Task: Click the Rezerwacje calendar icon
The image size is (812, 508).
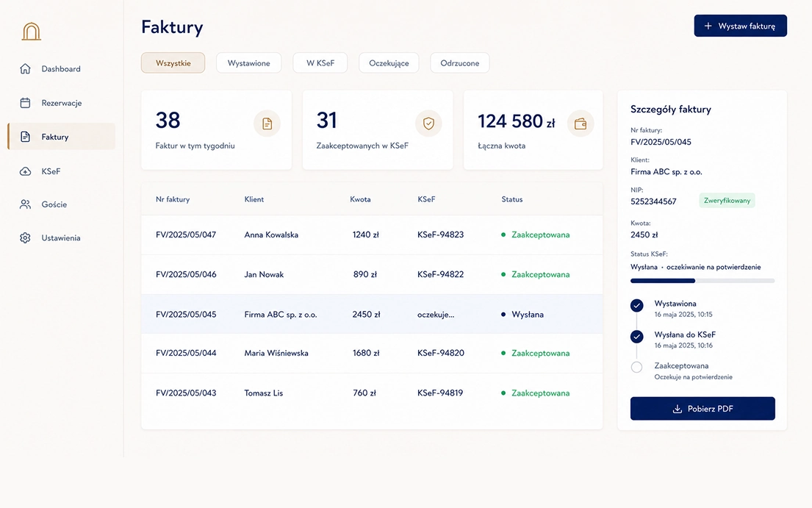Action: click(x=26, y=102)
